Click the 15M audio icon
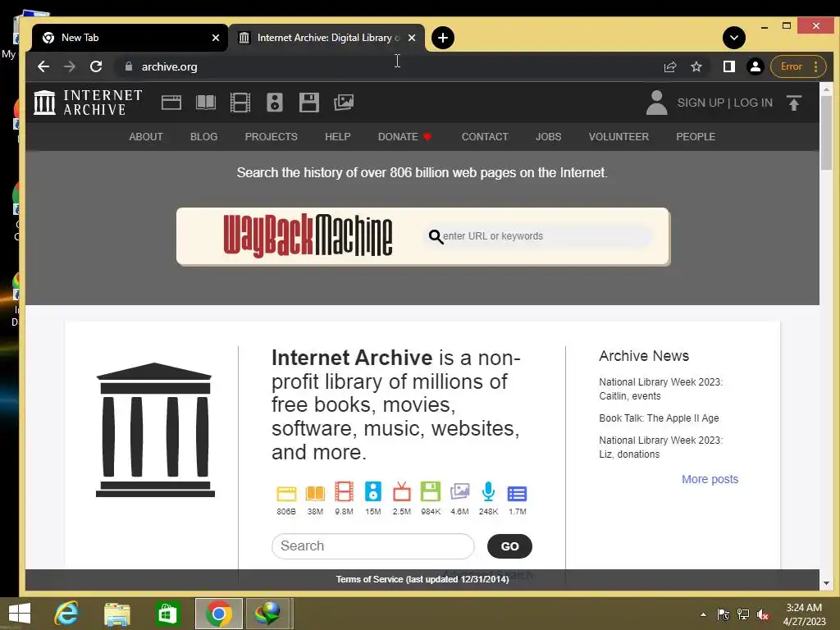Image resolution: width=840 pixels, height=630 pixels. point(373,492)
